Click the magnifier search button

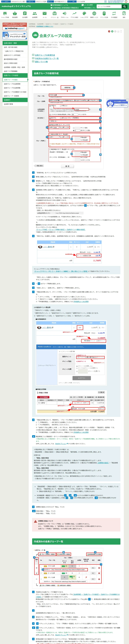(124, 7)
